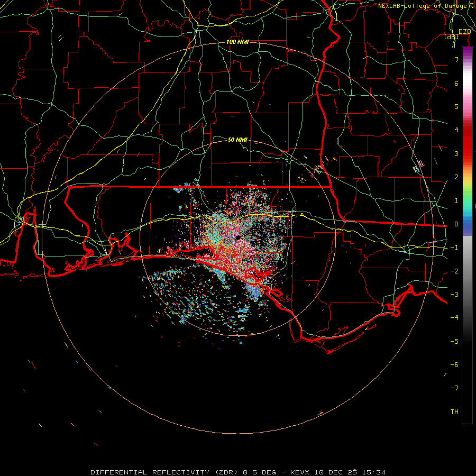Click the '-6' value on the color scale

click(x=454, y=365)
